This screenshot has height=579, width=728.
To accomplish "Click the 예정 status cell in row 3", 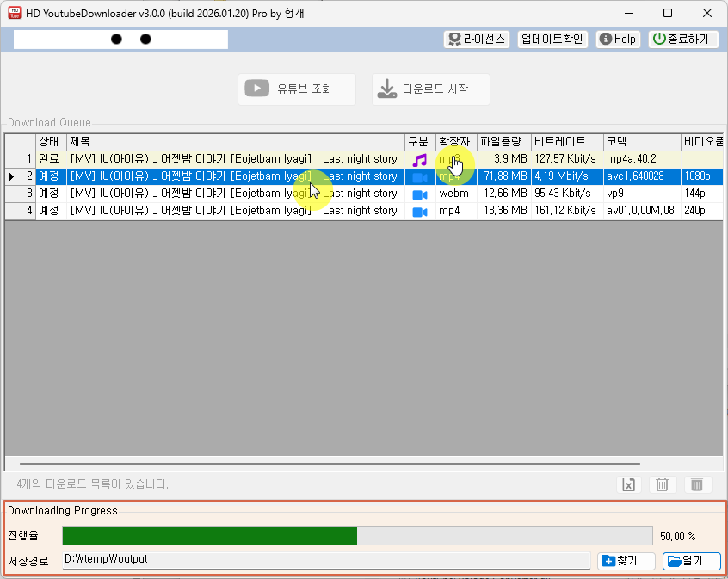I will [x=51, y=194].
